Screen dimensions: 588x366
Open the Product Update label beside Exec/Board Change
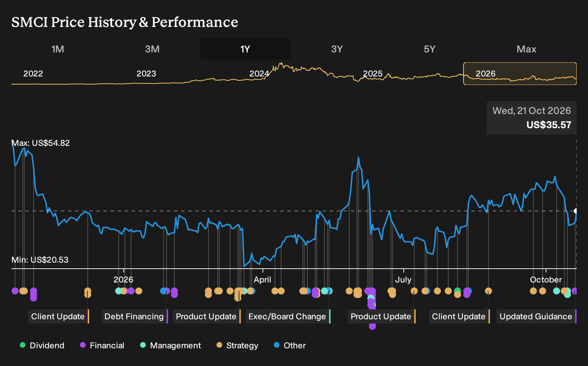click(207, 316)
